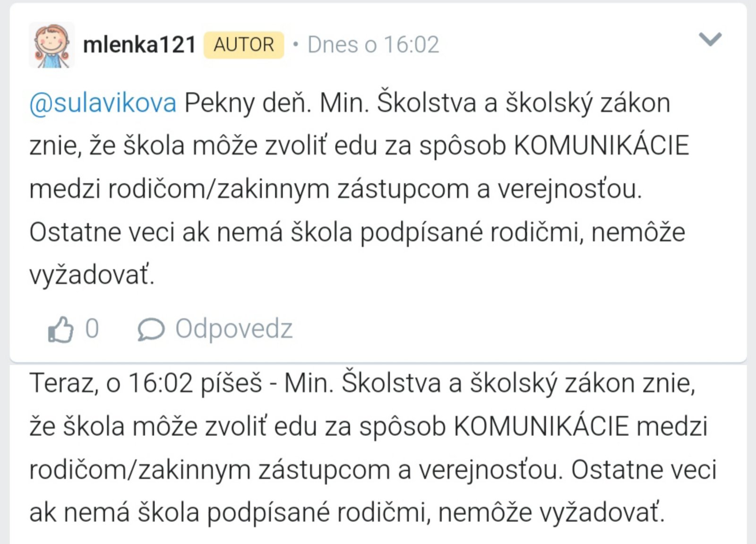756x544 pixels.
Task: Click 'znie, že škola môže' in first comment
Action: pyautogui.click(x=144, y=145)
